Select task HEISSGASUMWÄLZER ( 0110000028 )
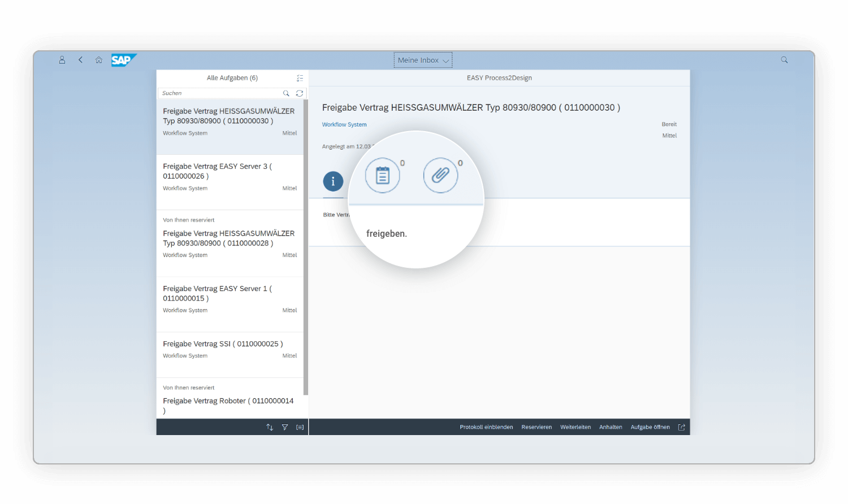This screenshot has width=848, height=504. click(230, 244)
